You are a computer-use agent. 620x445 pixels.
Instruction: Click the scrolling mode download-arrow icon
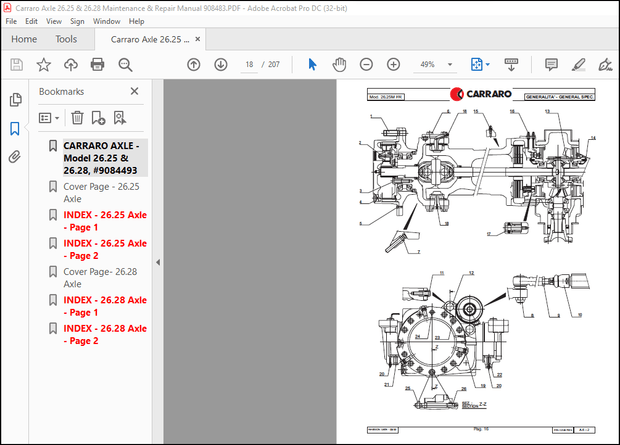[511, 64]
